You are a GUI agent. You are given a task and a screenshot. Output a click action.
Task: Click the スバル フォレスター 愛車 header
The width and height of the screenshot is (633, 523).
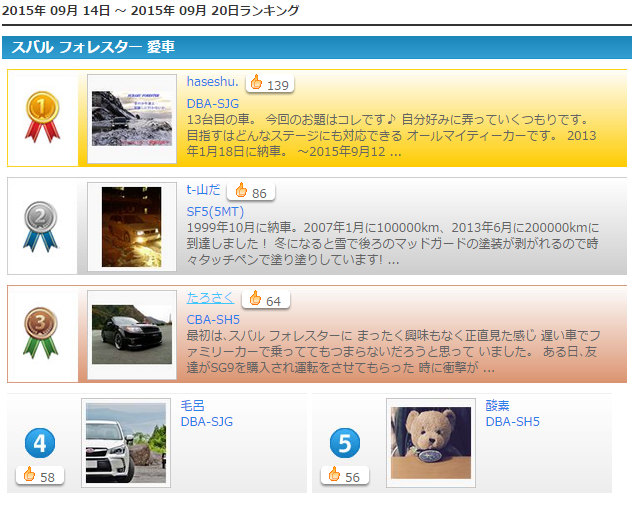pyautogui.click(x=317, y=47)
